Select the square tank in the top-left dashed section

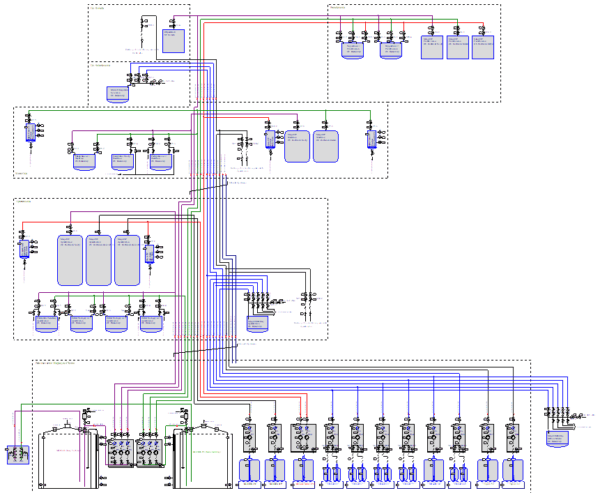point(173,41)
